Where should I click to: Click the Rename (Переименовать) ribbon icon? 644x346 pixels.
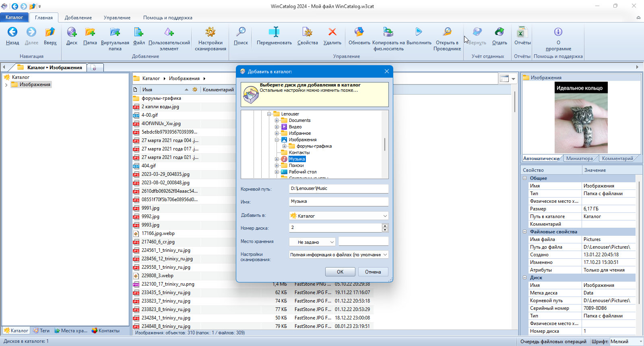(x=274, y=32)
